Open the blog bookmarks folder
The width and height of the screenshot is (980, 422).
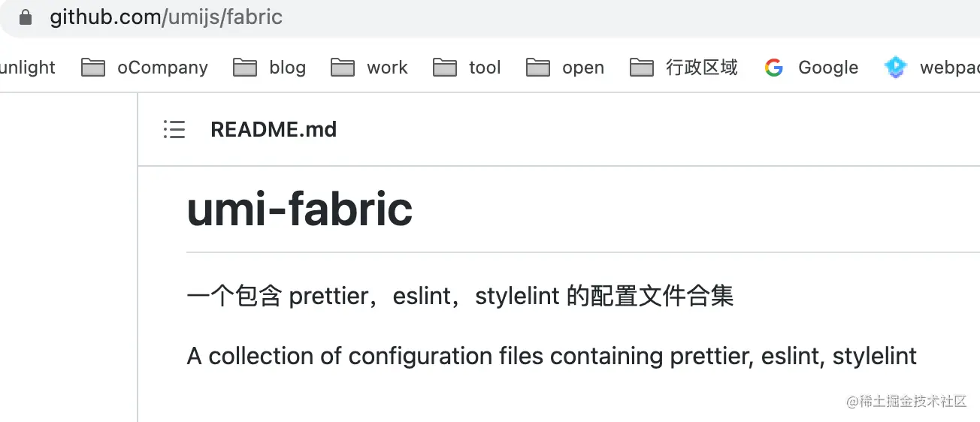point(269,68)
